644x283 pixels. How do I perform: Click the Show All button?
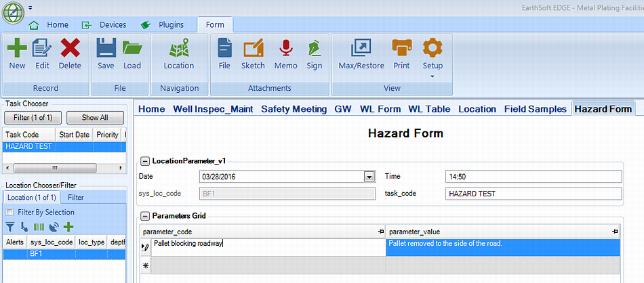coord(95,118)
